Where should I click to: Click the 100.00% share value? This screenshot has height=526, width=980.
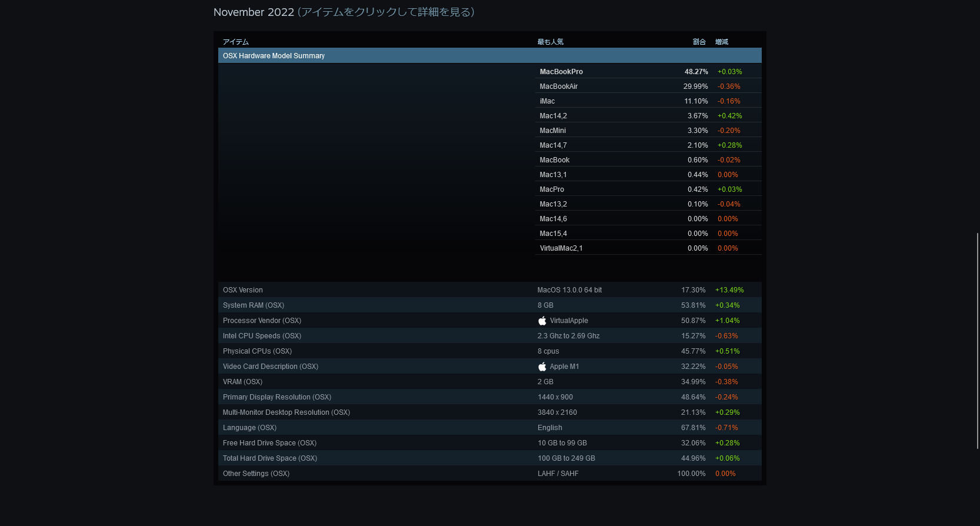click(x=691, y=474)
